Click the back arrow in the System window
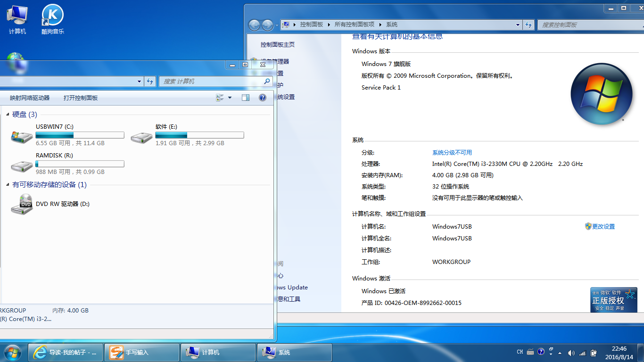The width and height of the screenshot is (644, 362). pyautogui.click(x=254, y=25)
